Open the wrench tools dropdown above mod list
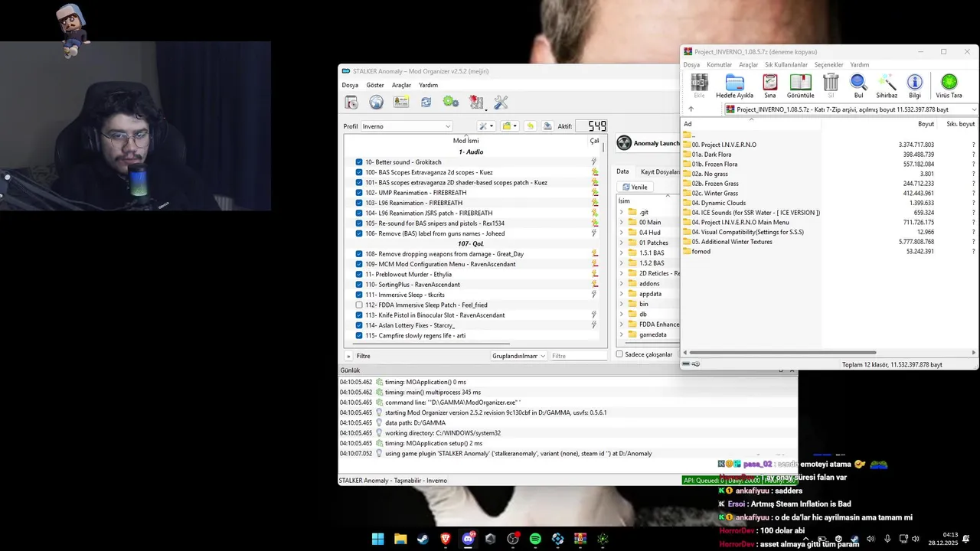The image size is (980, 551). coord(486,126)
